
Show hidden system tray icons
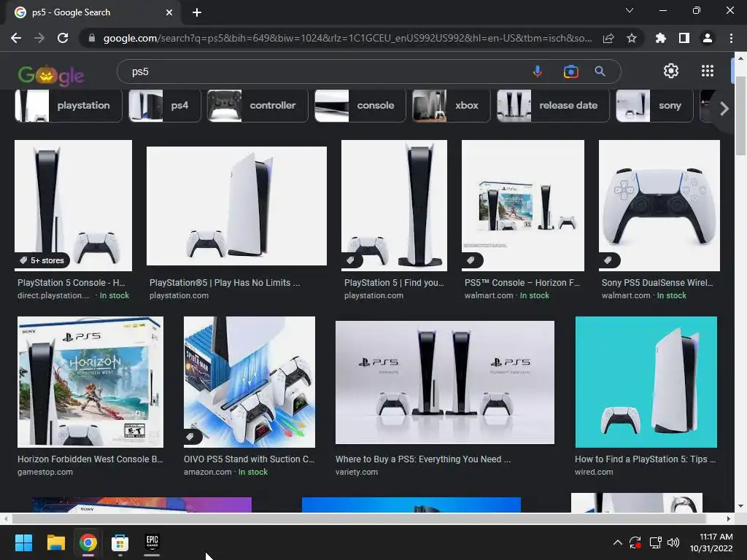tap(617, 542)
